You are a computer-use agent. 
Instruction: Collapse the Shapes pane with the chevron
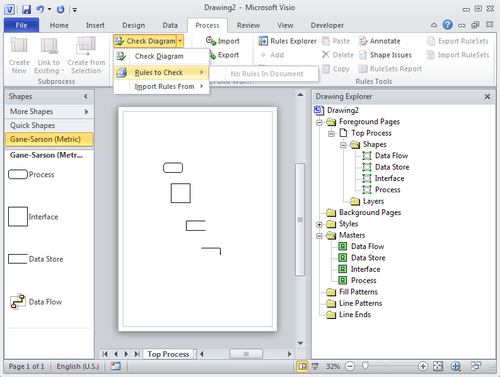click(x=86, y=96)
